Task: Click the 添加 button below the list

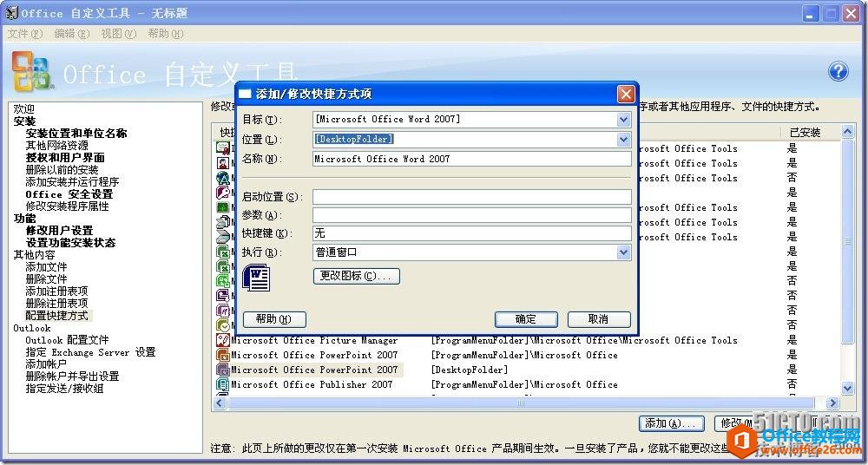Action: click(672, 423)
